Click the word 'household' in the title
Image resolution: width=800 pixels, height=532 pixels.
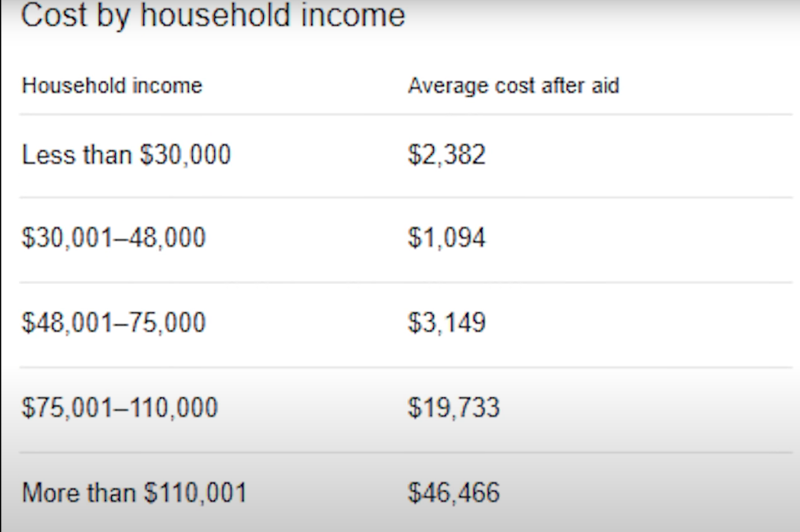click(x=217, y=15)
